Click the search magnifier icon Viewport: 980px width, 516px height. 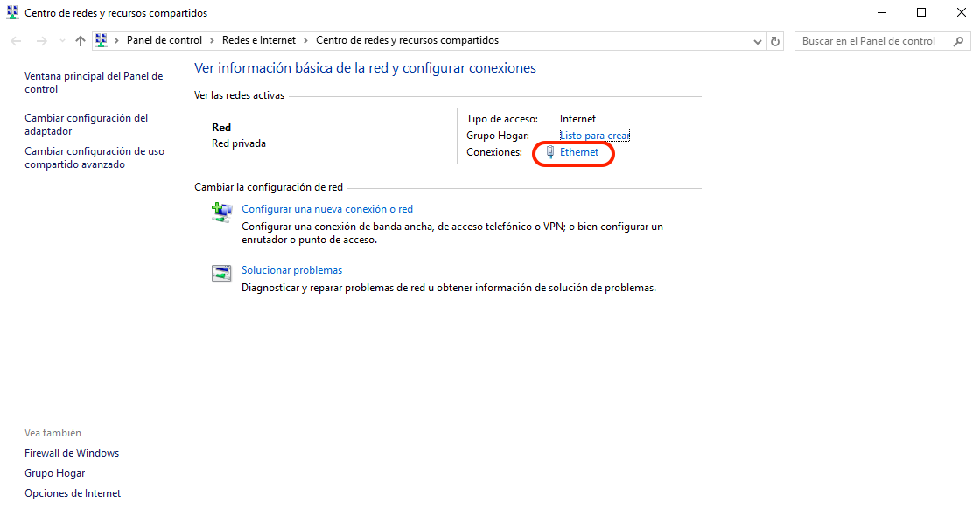pos(959,41)
